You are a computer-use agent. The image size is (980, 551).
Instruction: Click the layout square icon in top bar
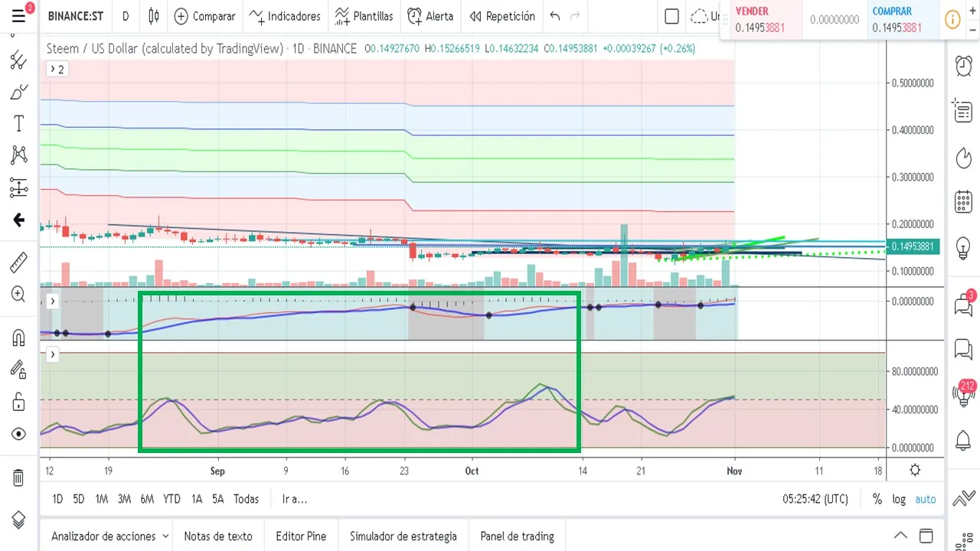(671, 16)
